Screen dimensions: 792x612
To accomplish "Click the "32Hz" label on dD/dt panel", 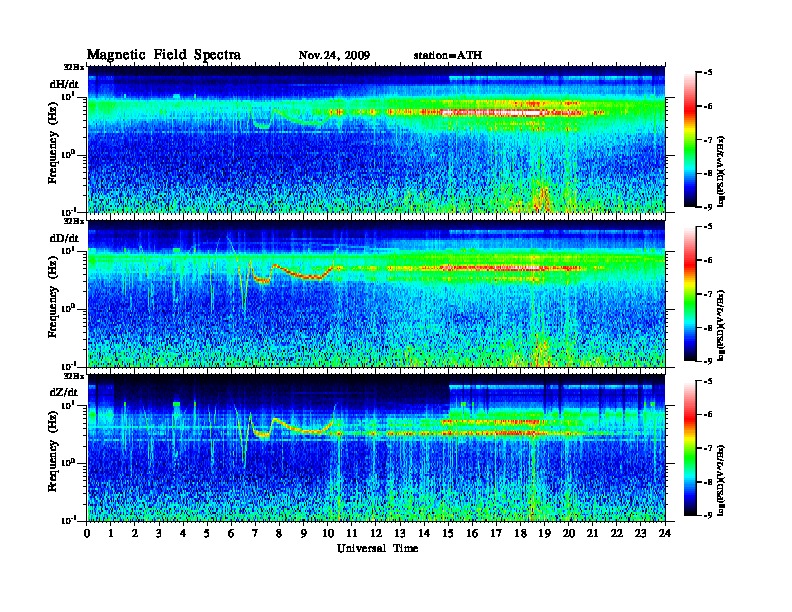I will (74, 221).
